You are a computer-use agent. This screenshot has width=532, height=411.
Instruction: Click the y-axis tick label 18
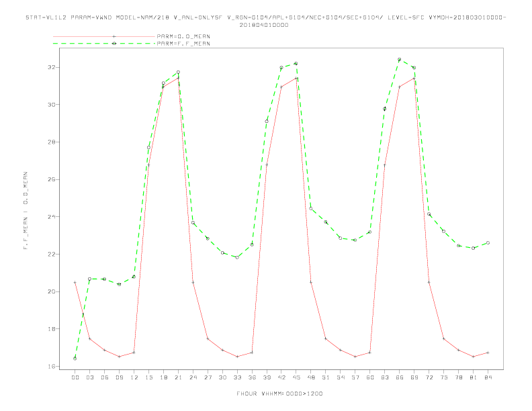52,329
